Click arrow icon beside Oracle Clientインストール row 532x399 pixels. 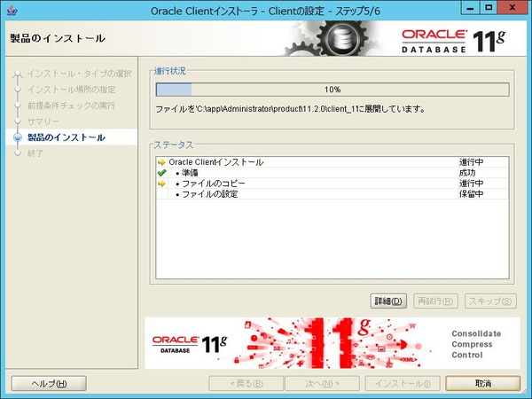pos(161,162)
